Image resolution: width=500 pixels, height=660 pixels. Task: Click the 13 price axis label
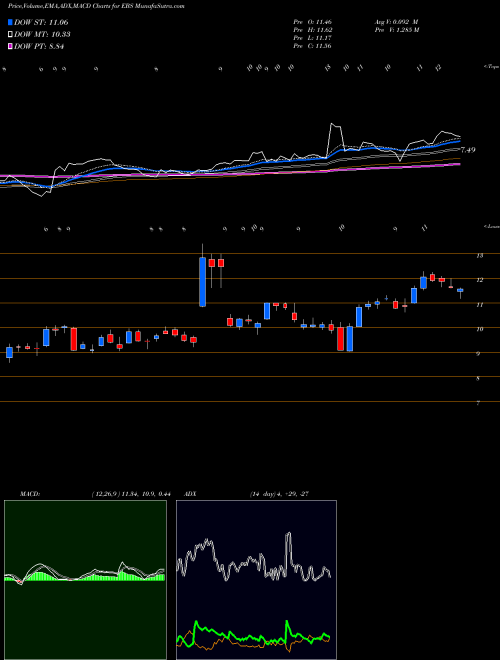479,255
